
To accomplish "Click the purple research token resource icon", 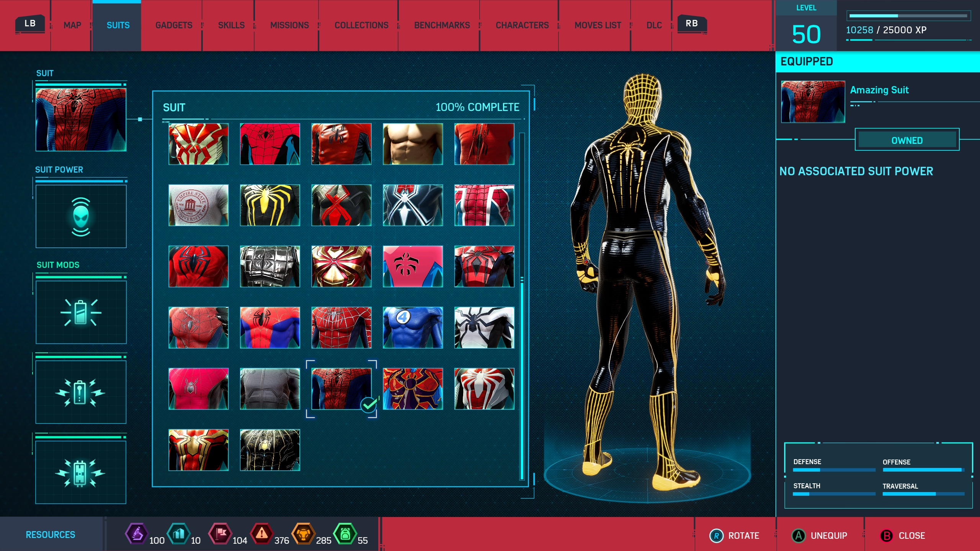I will pyautogui.click(x=137, y=534).
